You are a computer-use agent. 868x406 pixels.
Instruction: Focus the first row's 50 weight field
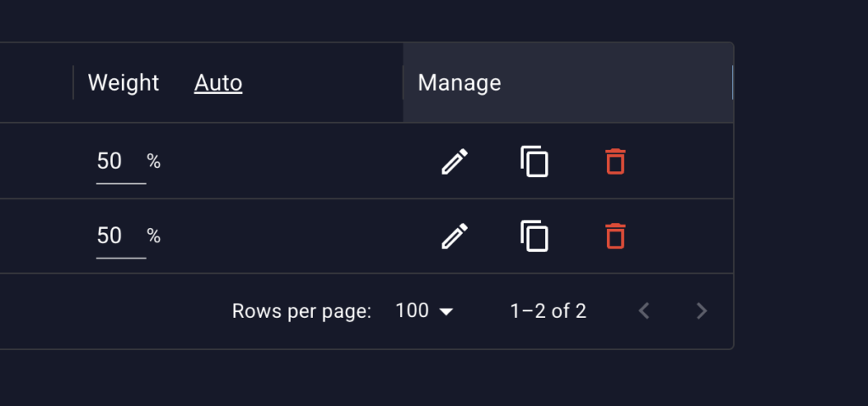pyautogui.click(x=120, y=162)
